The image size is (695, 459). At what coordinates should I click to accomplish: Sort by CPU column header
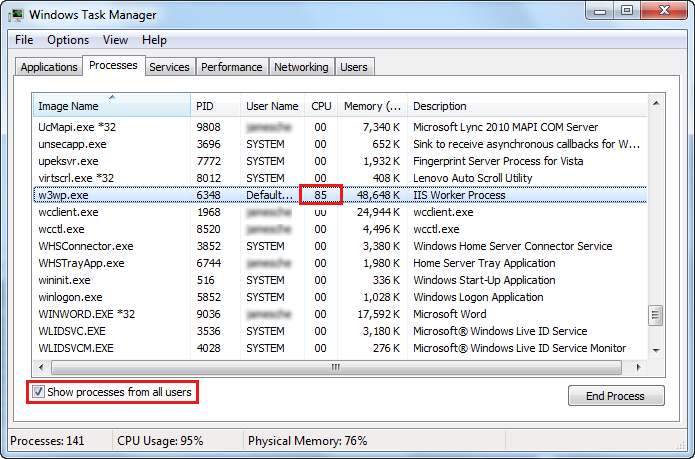321,106
